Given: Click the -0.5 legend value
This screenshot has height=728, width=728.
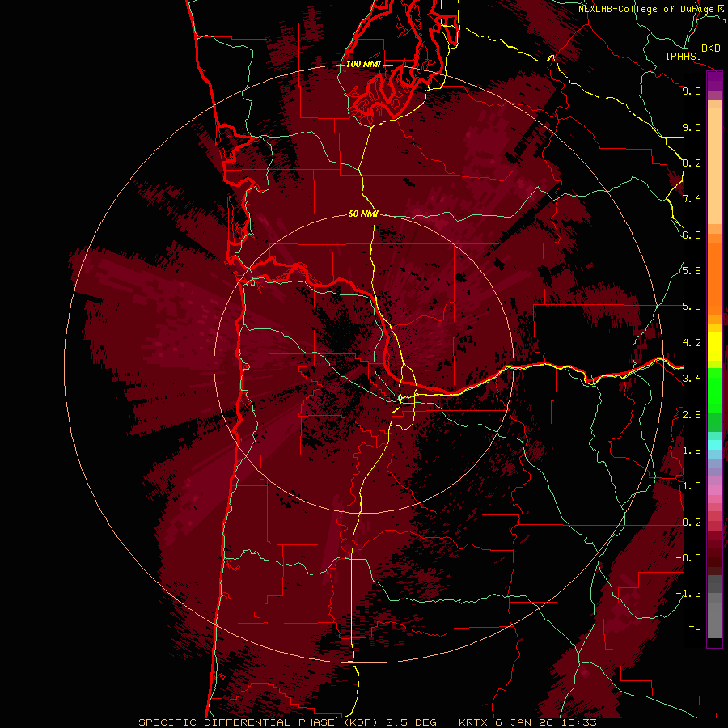Looking at the screenshot, I should 688,558.
